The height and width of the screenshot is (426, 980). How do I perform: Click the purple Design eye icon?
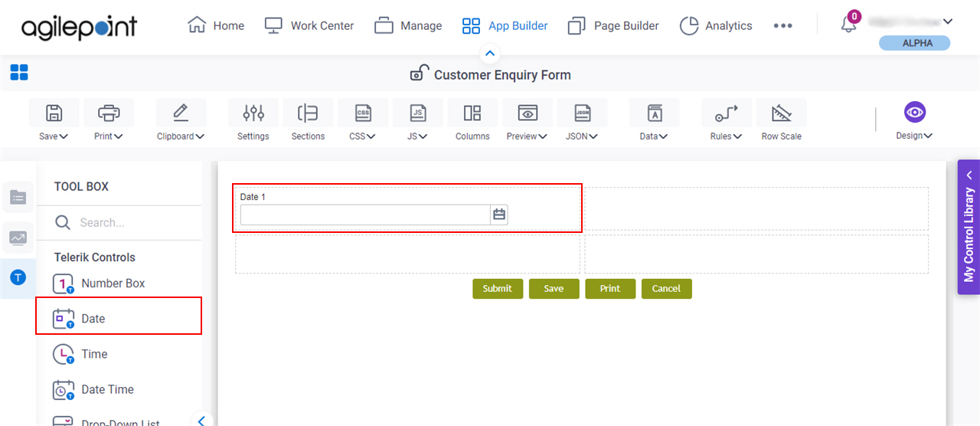(x=914, y=113)
